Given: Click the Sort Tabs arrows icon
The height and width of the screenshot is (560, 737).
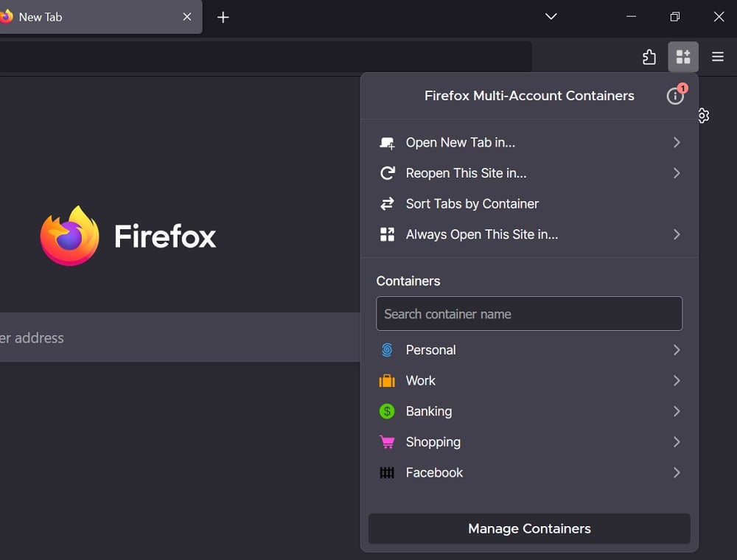Looking at the screenshot, I should coord(387,204).
